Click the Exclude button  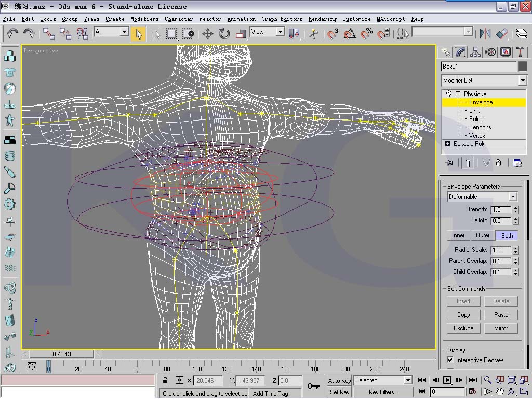tap(463, 328)
